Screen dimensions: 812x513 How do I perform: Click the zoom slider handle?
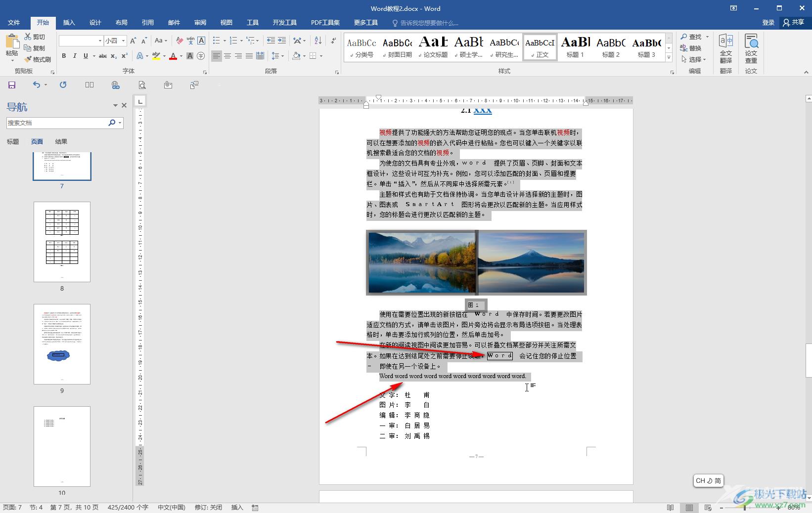tap(745, 508)
